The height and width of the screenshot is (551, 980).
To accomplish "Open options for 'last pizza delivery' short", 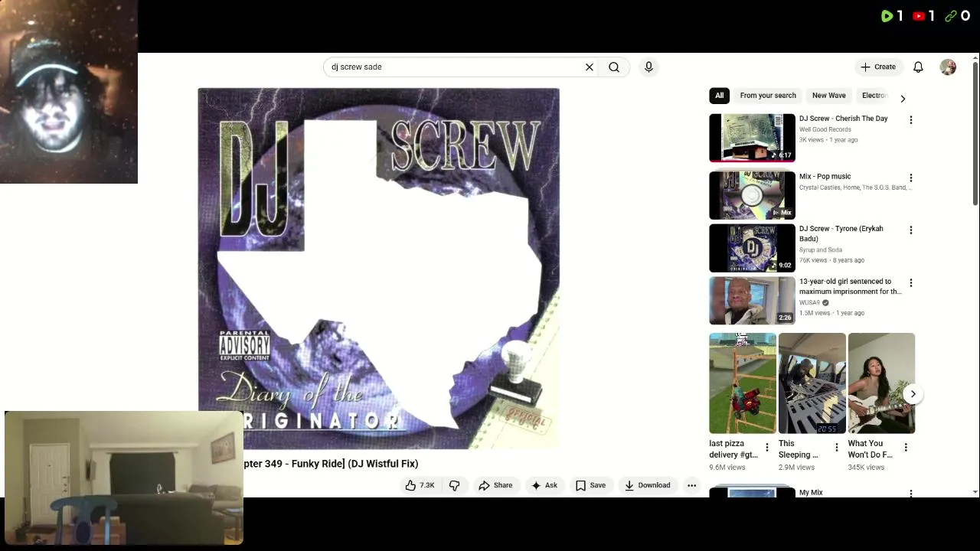I will (766, 448).
